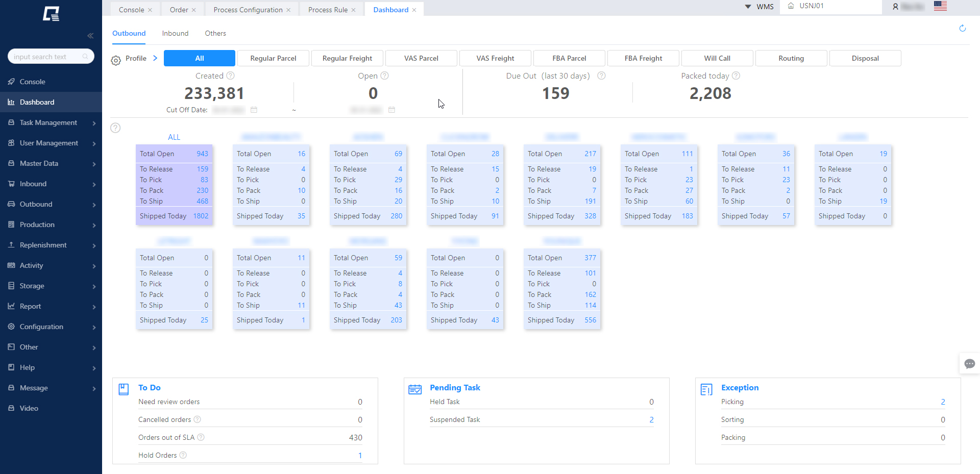Click the Hold Orders count link
This screenshot has width=980, height=474.
click(360, 455)
